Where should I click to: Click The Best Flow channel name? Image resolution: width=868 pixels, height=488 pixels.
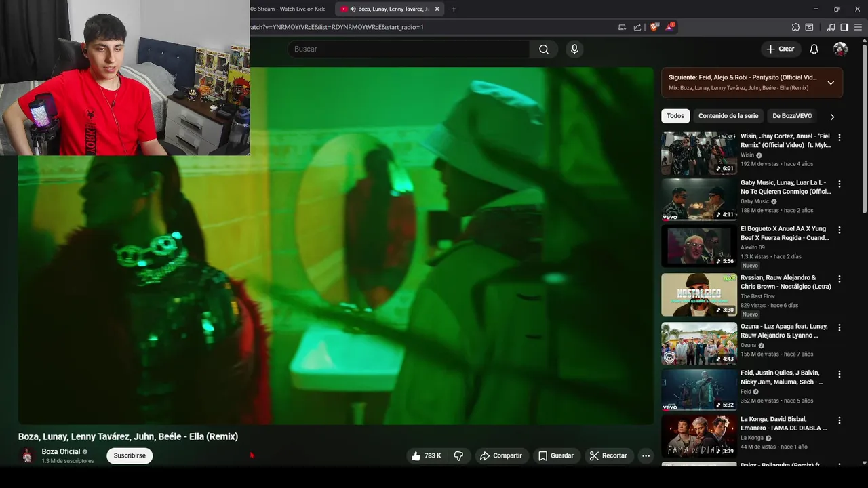pyautogui.click(x=757, y=296)
